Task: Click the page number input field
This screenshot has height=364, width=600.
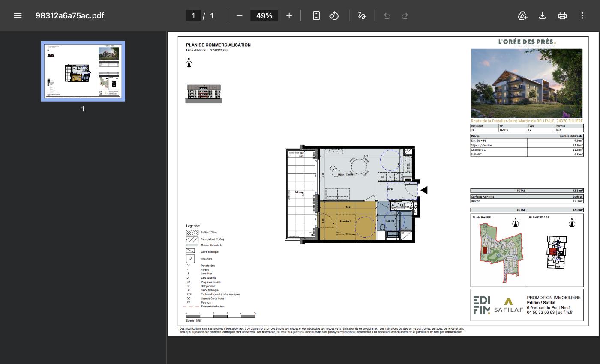Action: coord(193,15)
